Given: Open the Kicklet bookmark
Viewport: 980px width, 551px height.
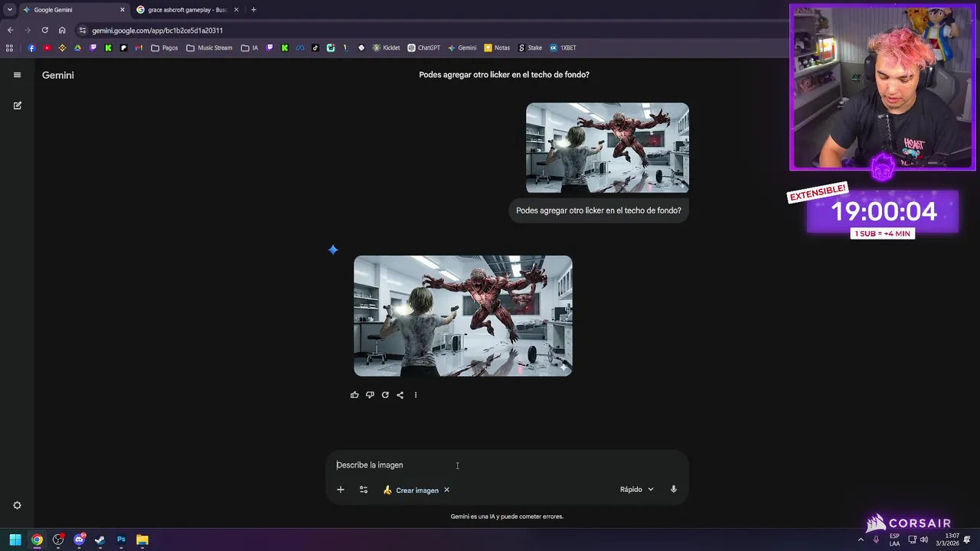Looking at the screenshot, I should point(387,47).
